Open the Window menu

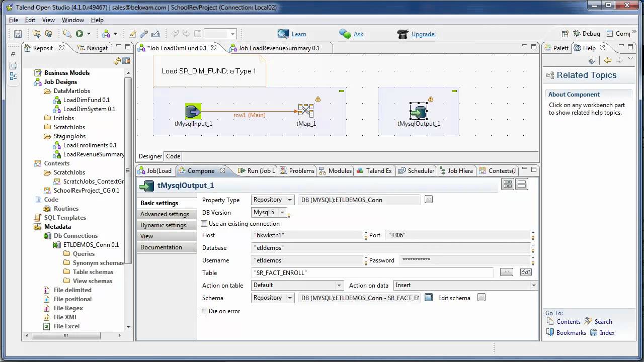pos(73,20)
